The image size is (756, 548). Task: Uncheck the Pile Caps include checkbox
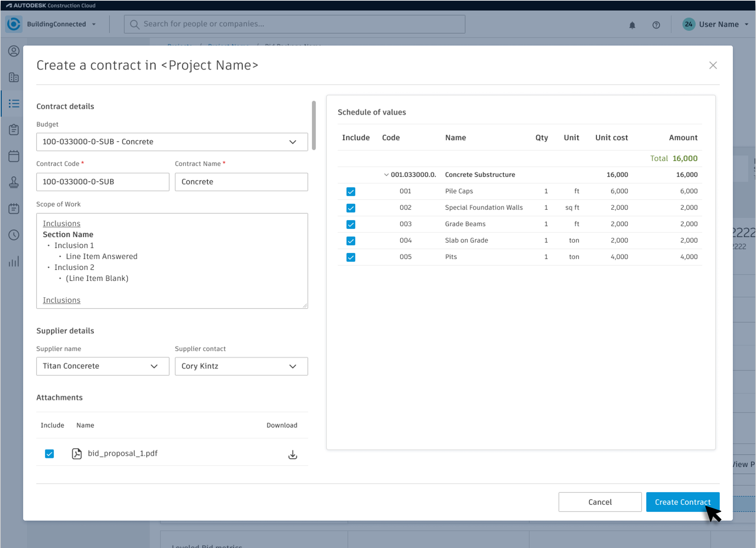pos(351,192)
